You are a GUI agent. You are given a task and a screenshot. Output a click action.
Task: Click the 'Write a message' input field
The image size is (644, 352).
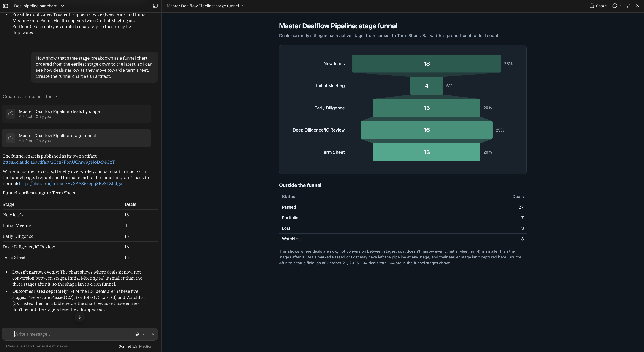(x=73, y=334)
